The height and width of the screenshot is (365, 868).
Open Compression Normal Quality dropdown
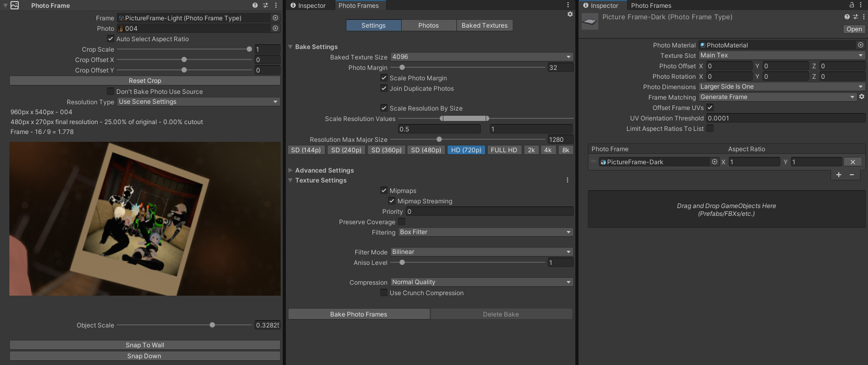pyautogui.click(x=482, y=282)
